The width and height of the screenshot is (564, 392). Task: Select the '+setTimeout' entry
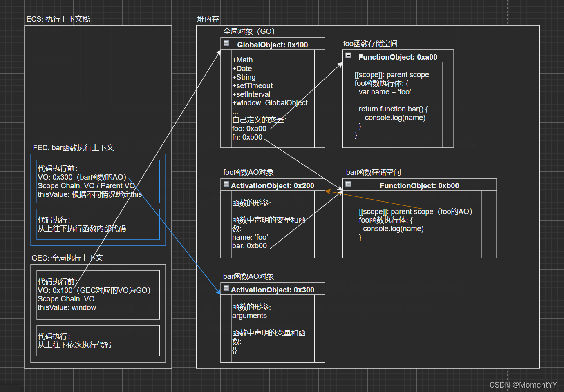pos(252,86)
